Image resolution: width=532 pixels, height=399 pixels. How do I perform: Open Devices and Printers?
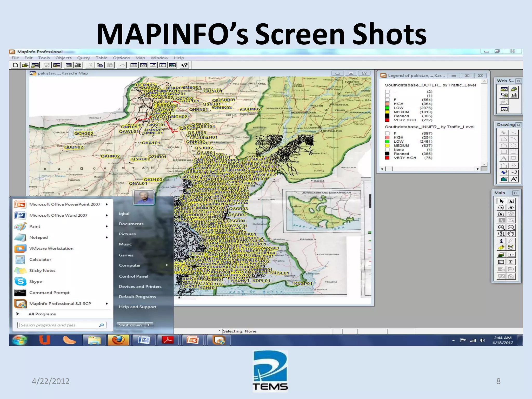(x=140, y=287)
